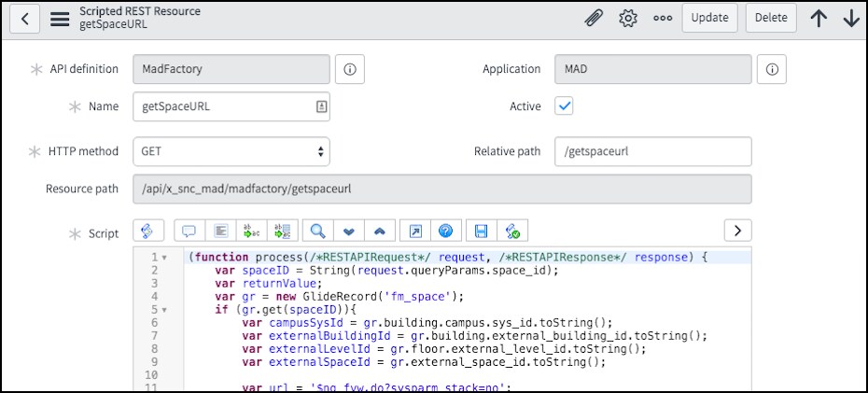
Task: Go to the next record with down arrow
Action: [851, 19]
